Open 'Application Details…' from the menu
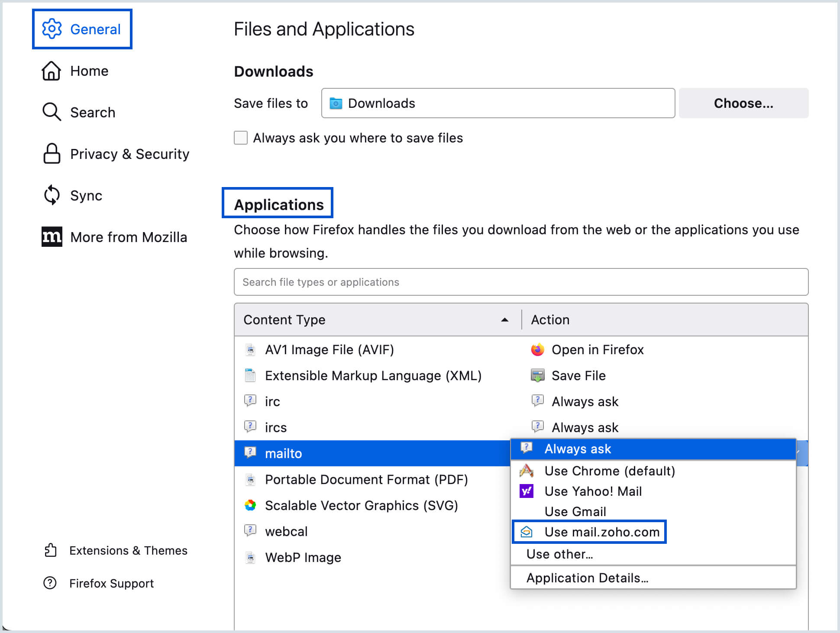The width and height of the screenshot is (840, 633). (x=587, y=578)
